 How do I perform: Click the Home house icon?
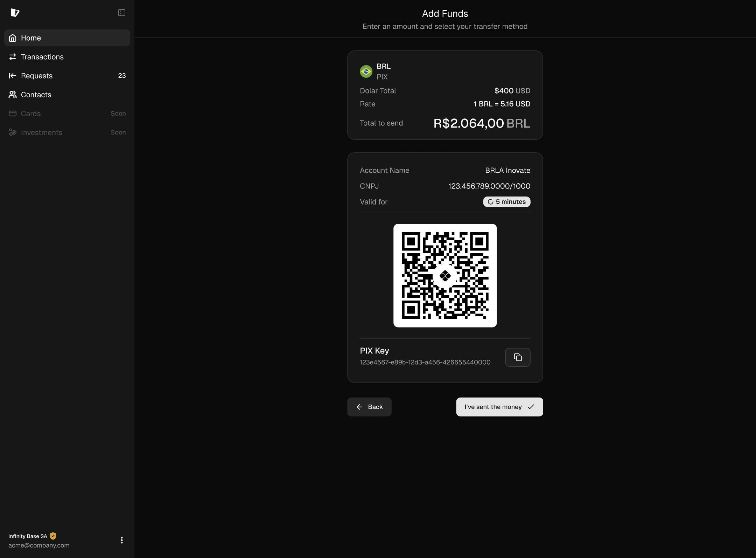[x=13, y=38]
